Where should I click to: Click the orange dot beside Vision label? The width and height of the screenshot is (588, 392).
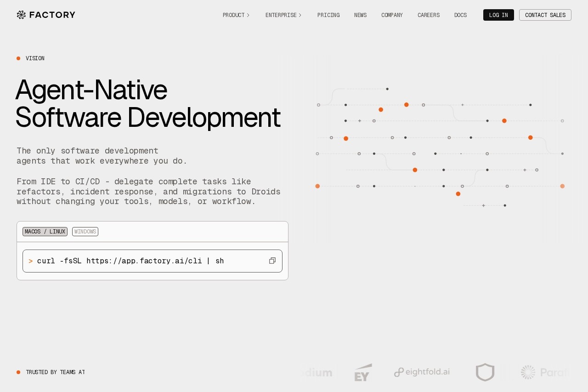(x=18, y=58)
